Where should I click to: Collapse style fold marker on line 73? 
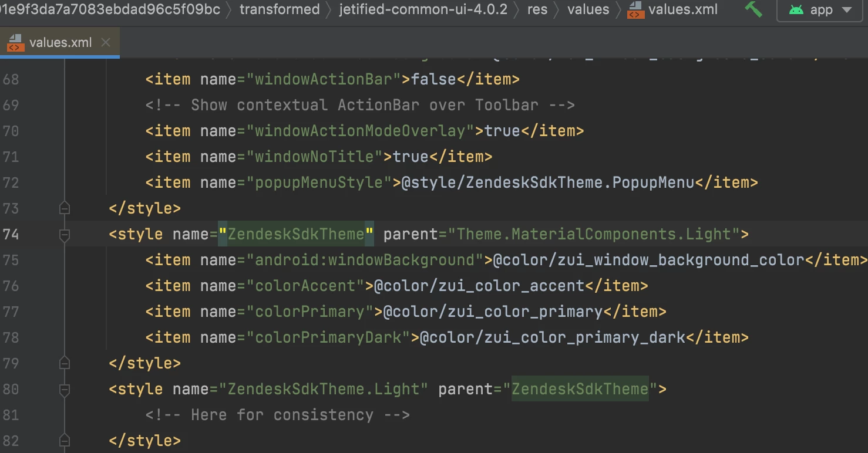65,208
